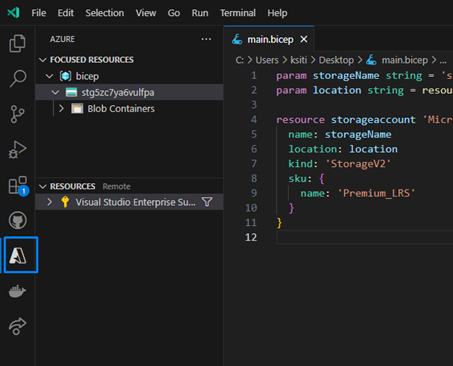The width and height of the screenshot is (453, 366).
Task: Click Users in the breadcrumb
Action: coord(267,60)
